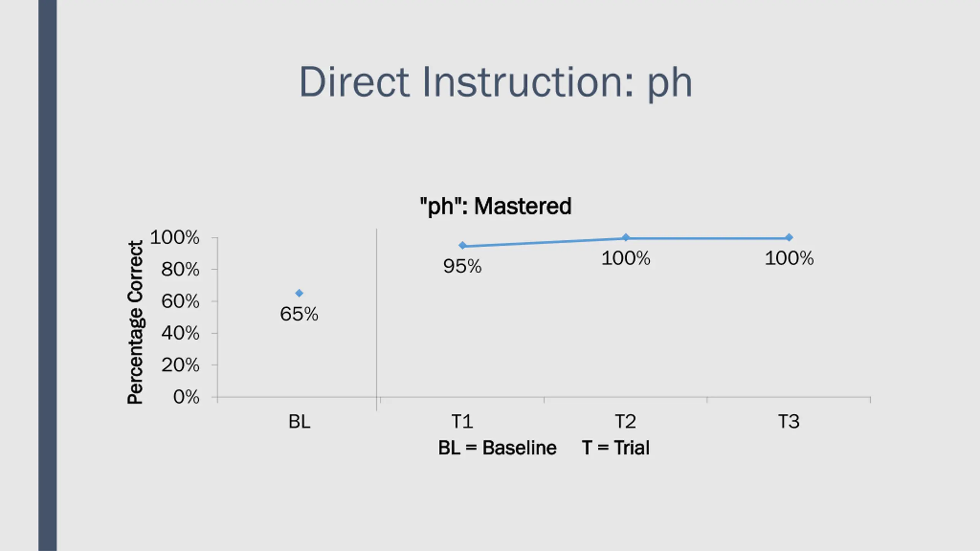
Task: Click the line segment between T2 and T3
Action: [x=707, y=238]
